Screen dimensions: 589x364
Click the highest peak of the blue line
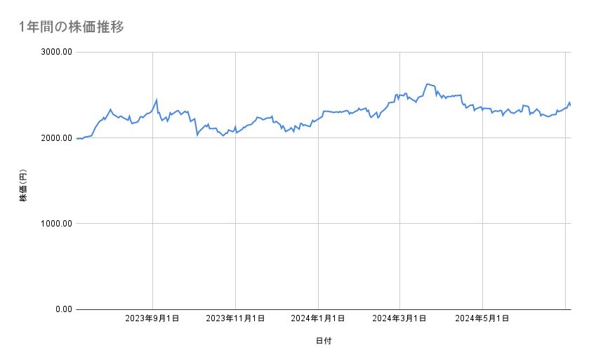point(428,83)
